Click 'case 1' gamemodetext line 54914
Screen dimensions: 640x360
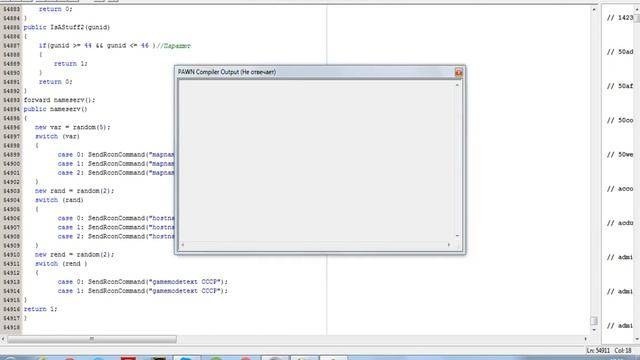(x=142, y=291)
